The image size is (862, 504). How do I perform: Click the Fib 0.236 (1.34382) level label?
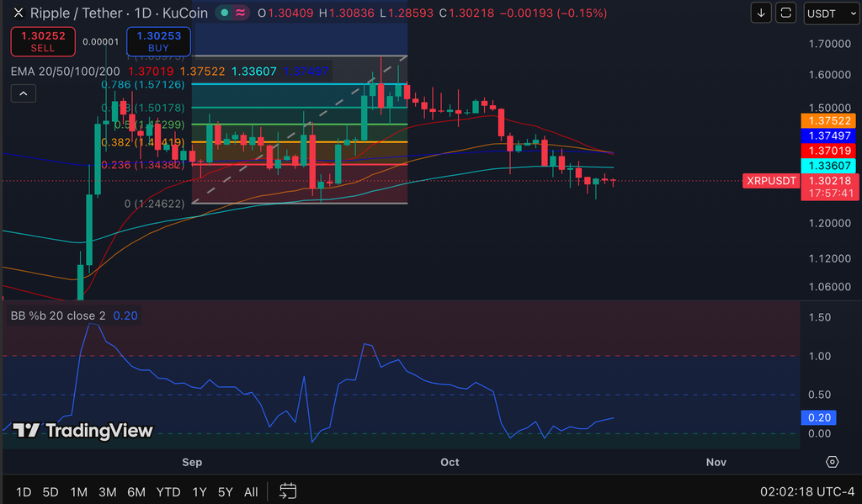143,165
